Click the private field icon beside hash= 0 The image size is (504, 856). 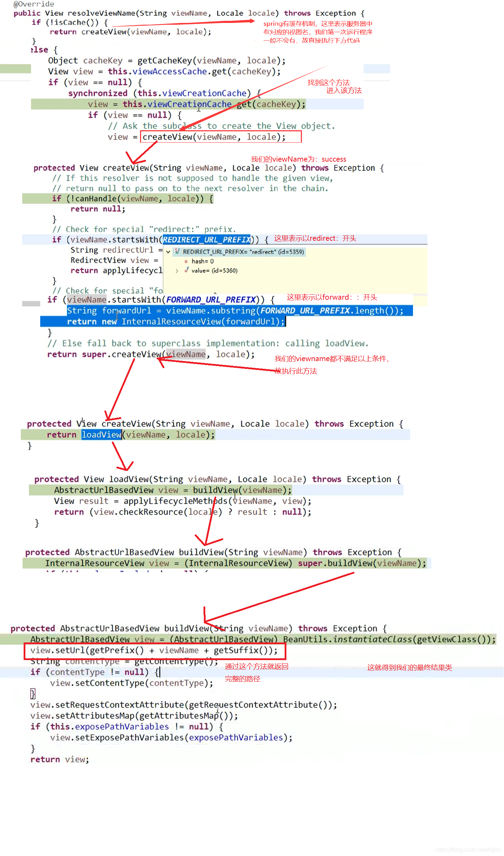pyautogui.click(x=186, y=262)
